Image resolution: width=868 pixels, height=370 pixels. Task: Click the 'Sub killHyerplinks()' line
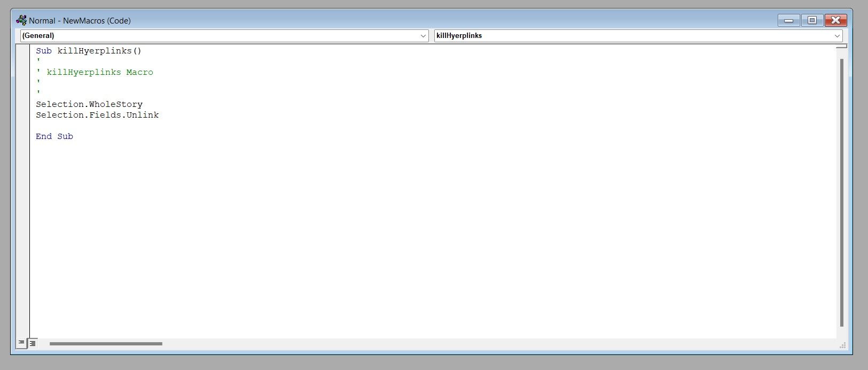(89, 51)
